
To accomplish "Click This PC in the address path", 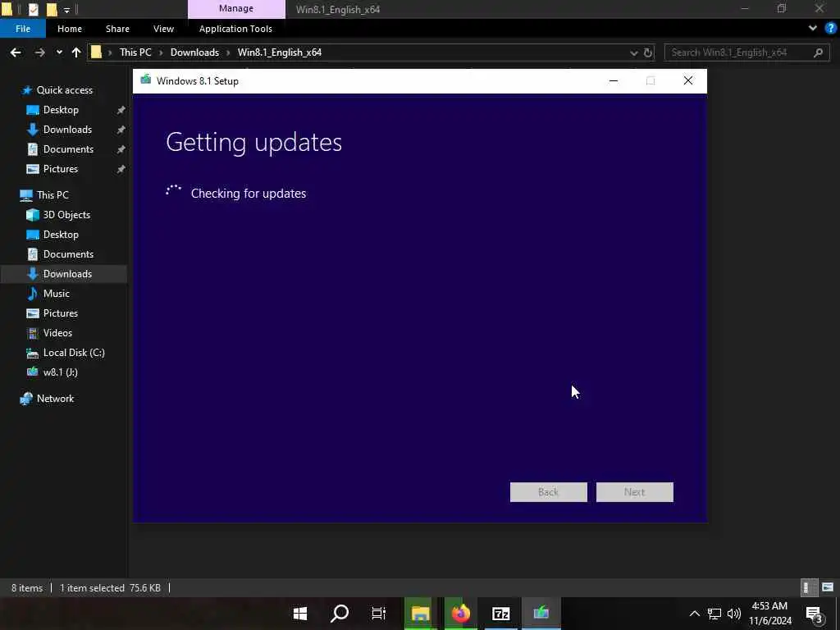I will 135,52.
